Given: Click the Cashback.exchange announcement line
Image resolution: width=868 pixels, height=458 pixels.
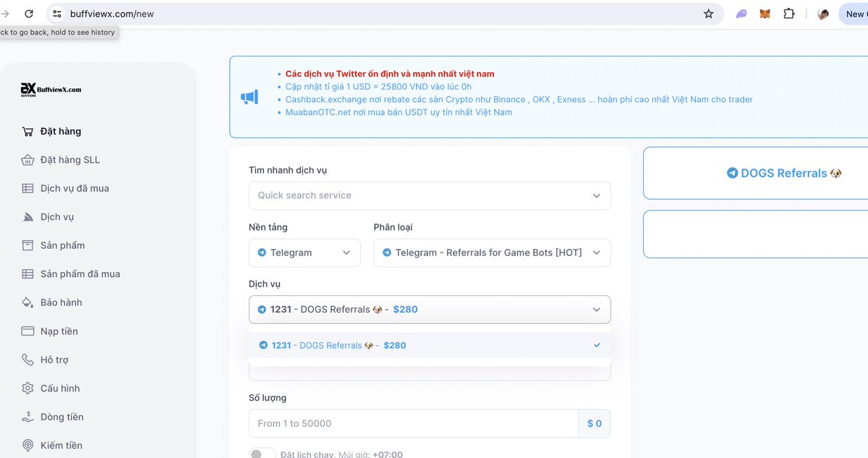Looking at the screenshot, I should 519,99.
